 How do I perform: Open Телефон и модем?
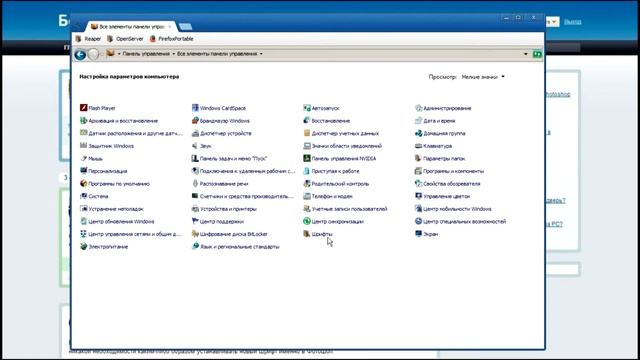[x=328, y=196]
